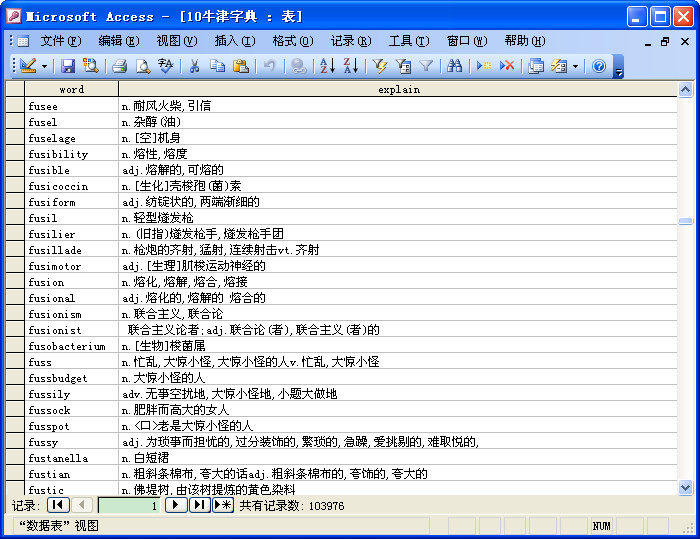Open the 记录(R) menu
The image size is (700, 539).
tap(351, 41)
